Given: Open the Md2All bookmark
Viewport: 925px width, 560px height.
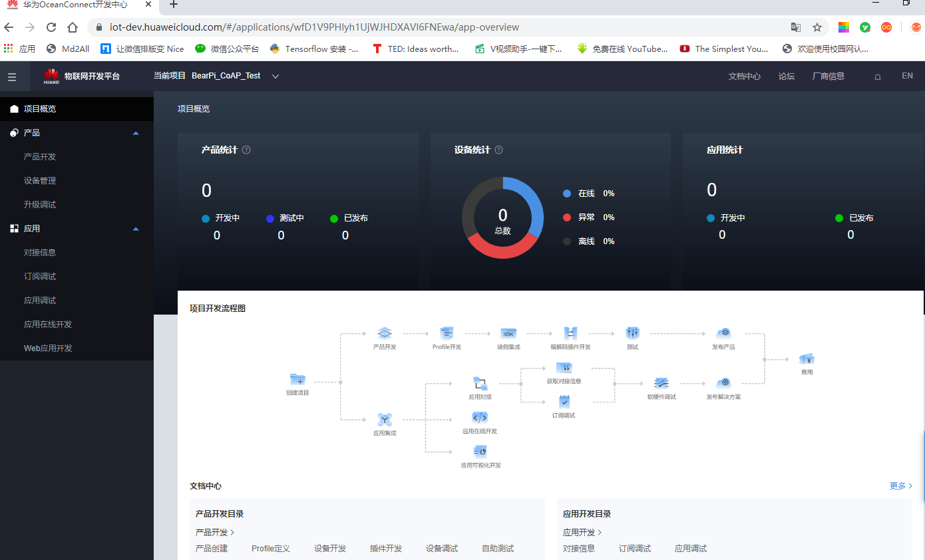Looking at the screenshot, I should (x=67, y=49).
